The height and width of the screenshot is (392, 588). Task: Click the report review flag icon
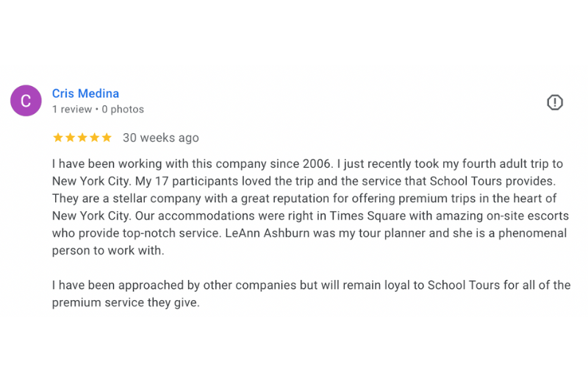point(555,102)
